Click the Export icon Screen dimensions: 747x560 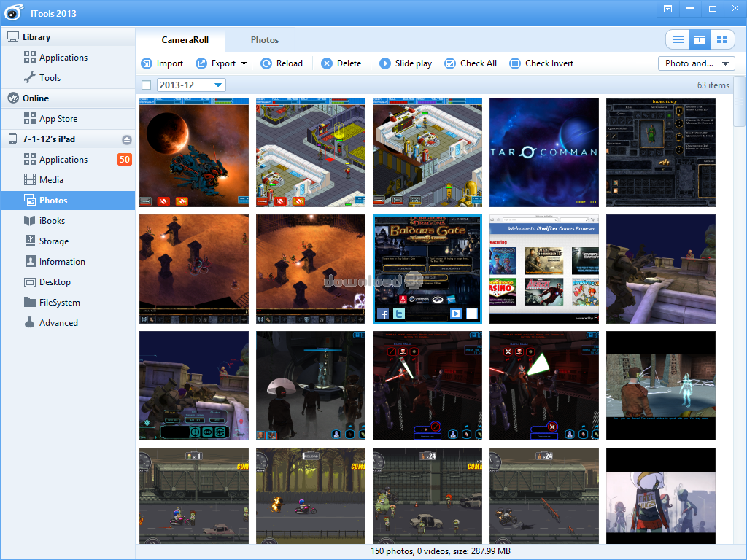pyautogui.click(x=201, y=63)
